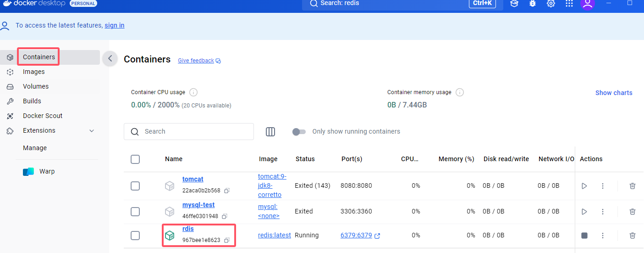Open more actions menu for rdis
The image size is (644, 253).
pos(603,236)
